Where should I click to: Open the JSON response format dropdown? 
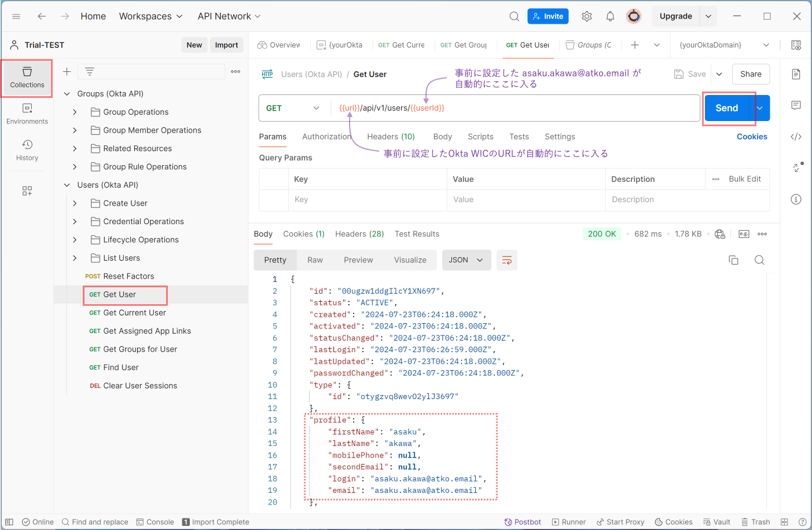click(x=466, y=260)
